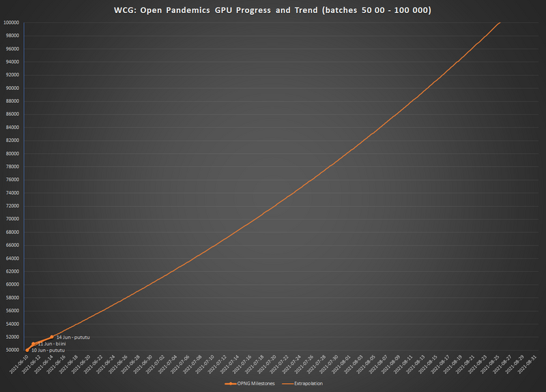546x392 pixels.
Task: Click the 2021-06-24 x-axis date label
Action: tap(106, 364)
